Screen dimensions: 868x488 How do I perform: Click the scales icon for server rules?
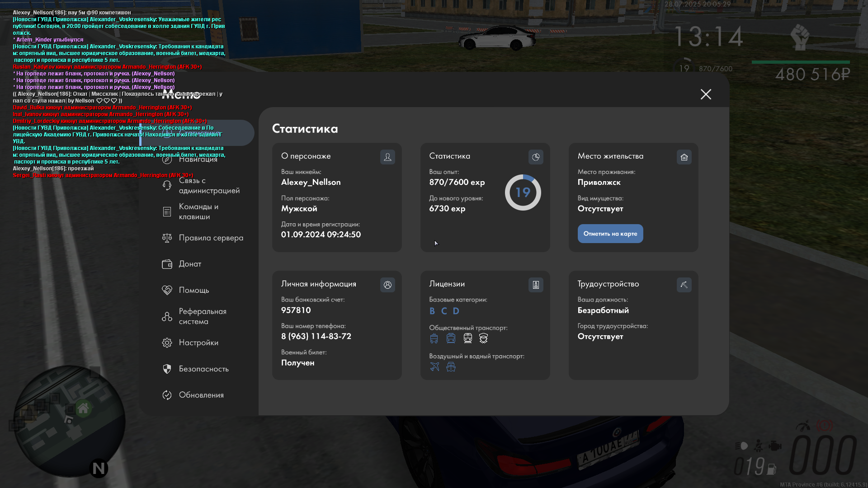(167, 238)
